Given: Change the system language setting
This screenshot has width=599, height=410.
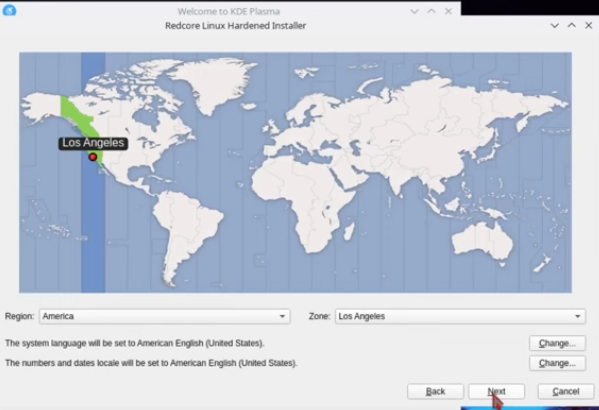Looking at the screenshot, I should coord(557,343).
